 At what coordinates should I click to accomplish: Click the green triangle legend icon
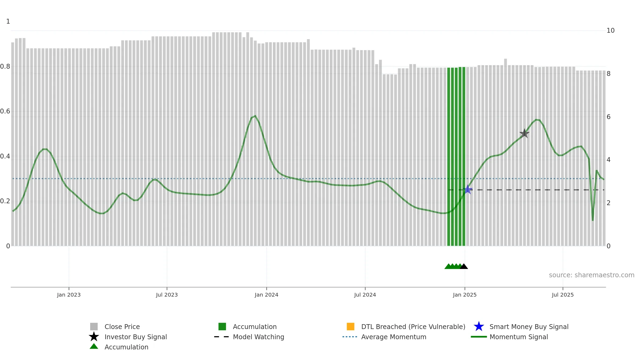click(x=94, y=346)
